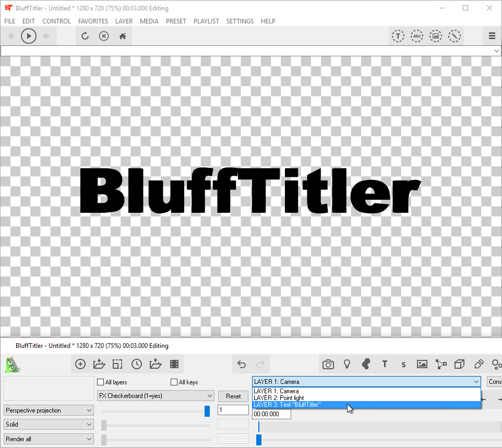This screenshot has height=448, width=502.
Task: Click the text layer T icon
Action: (385, 364)
